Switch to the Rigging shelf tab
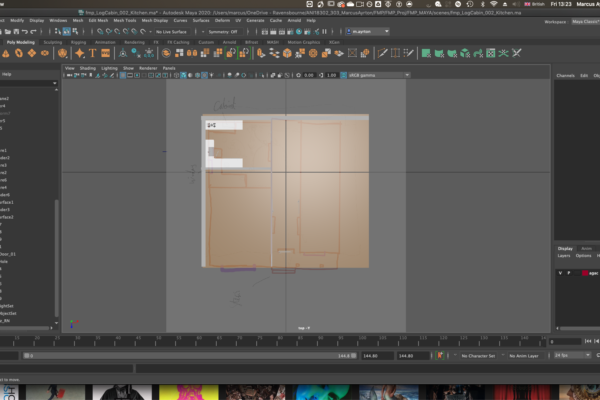Viewport: 600px width, 400px height. coord(78,42)
